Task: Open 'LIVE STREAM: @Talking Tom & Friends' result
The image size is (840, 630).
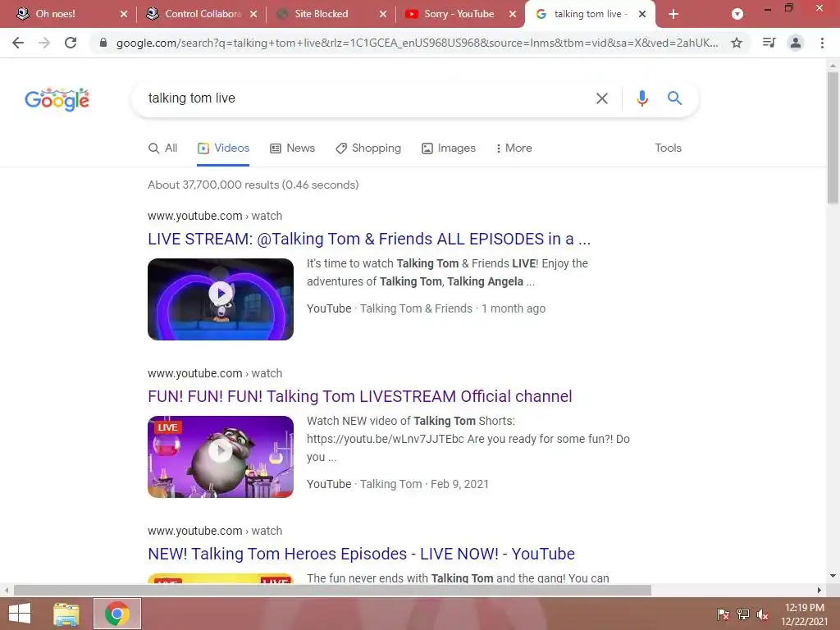Action: click(369, 239)
